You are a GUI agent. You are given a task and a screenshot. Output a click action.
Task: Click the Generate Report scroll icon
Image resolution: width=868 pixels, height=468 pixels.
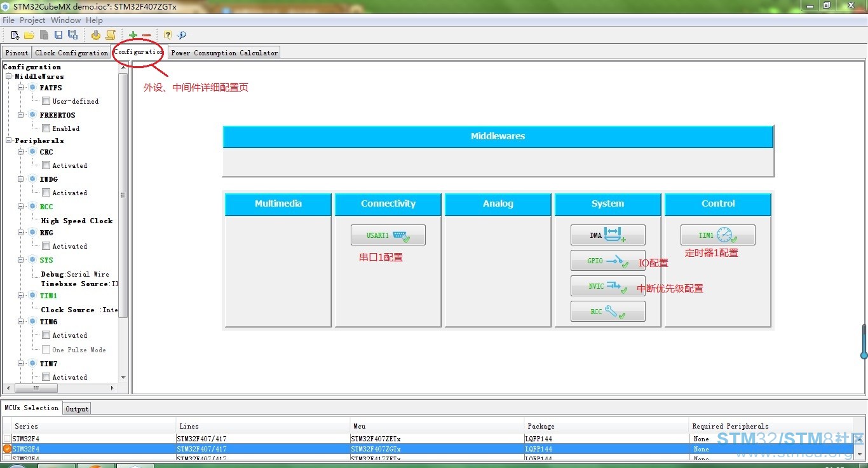pyautogui.click(x=111, y=36)
